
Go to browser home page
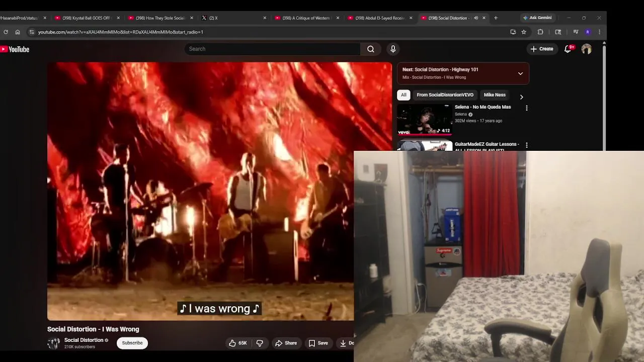coord(18,32)
